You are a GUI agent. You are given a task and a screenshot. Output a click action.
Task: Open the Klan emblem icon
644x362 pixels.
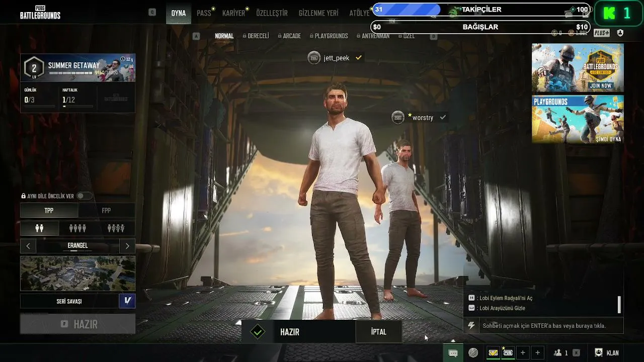[x=599, y=353]
